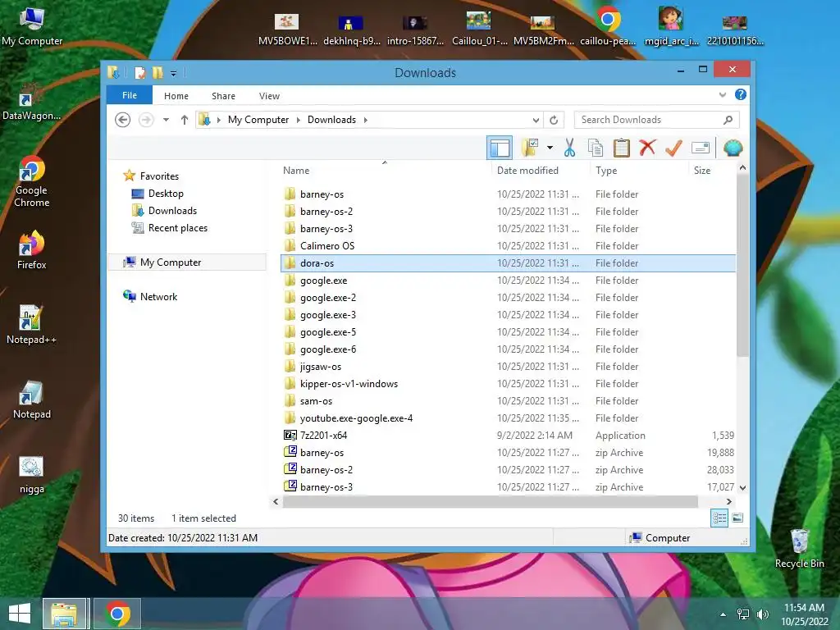Click the quick access new folder icon

157,72
